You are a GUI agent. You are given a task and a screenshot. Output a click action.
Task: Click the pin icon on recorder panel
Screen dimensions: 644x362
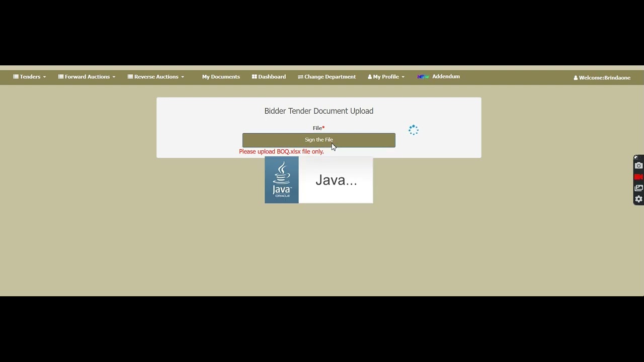(x=636, y=157)
